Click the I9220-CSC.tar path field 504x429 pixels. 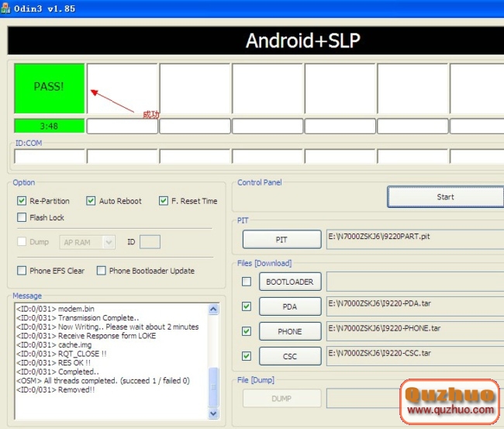click(416, 356)
